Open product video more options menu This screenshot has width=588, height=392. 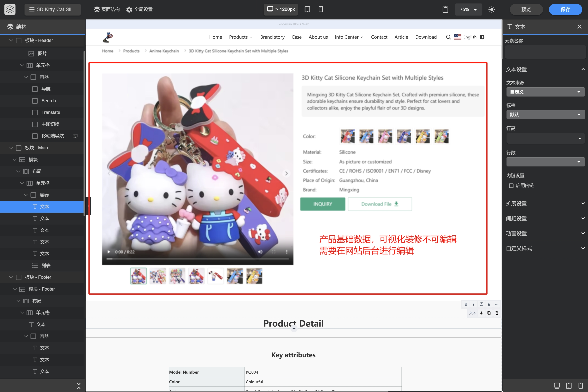coord(287,252)
